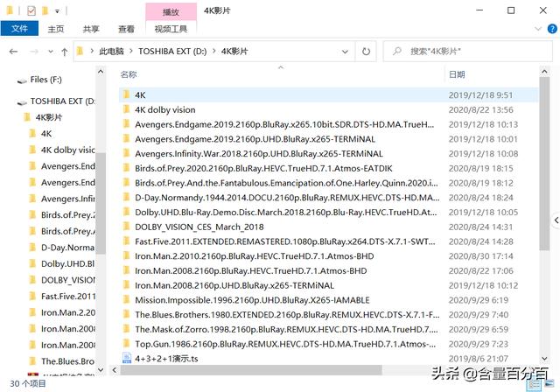Select the Mission.Impossible.1996 folder
Viewport: 560px width, 392px height.
click(252, 300)
